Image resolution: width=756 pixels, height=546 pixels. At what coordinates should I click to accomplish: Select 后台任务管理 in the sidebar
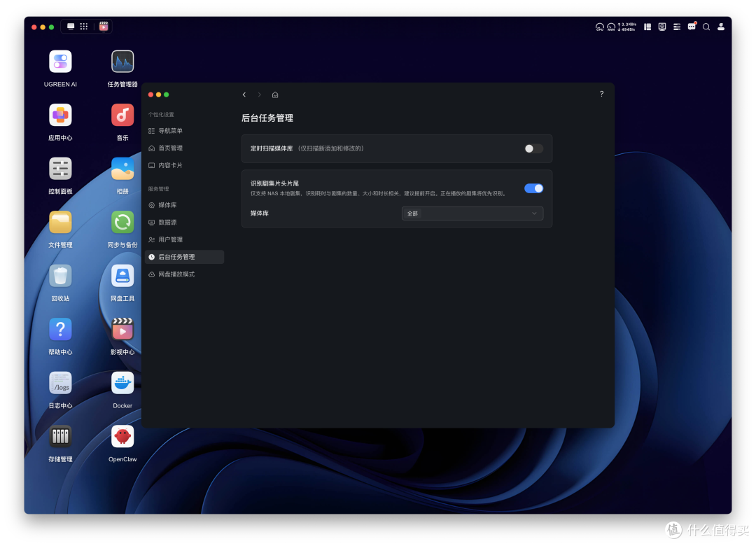[x=184, y=257]
